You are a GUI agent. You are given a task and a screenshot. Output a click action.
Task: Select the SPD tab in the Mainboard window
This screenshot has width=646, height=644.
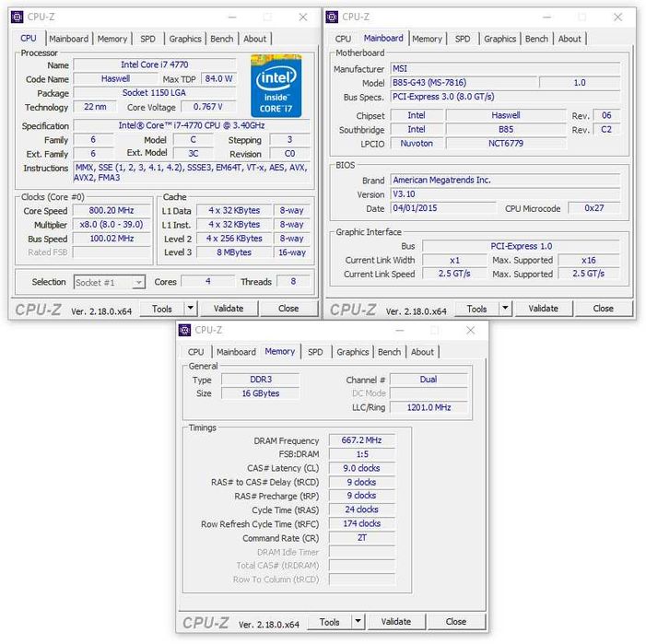(x=463, y=39)
